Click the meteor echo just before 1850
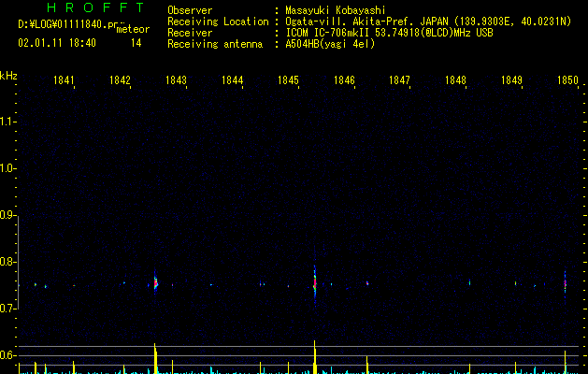Image resolution: width=588 pixels, height=374 pixels. coord(566,284)
